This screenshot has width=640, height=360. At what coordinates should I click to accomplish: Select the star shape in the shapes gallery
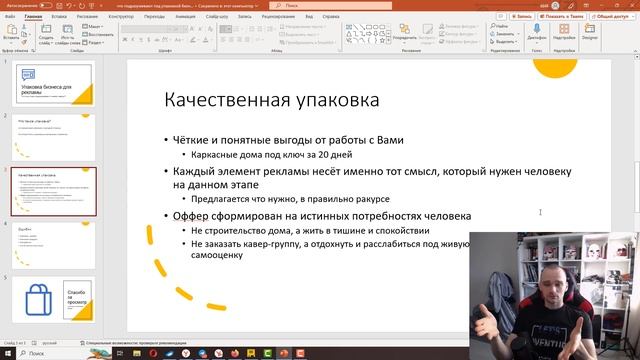[382, 41]
